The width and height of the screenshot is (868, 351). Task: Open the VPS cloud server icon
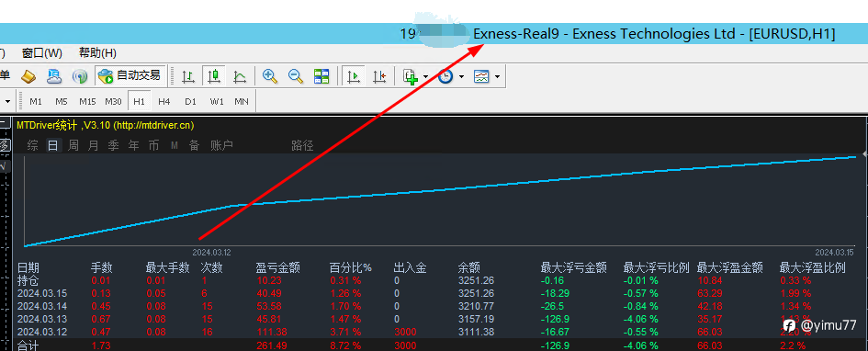point(54,76)
